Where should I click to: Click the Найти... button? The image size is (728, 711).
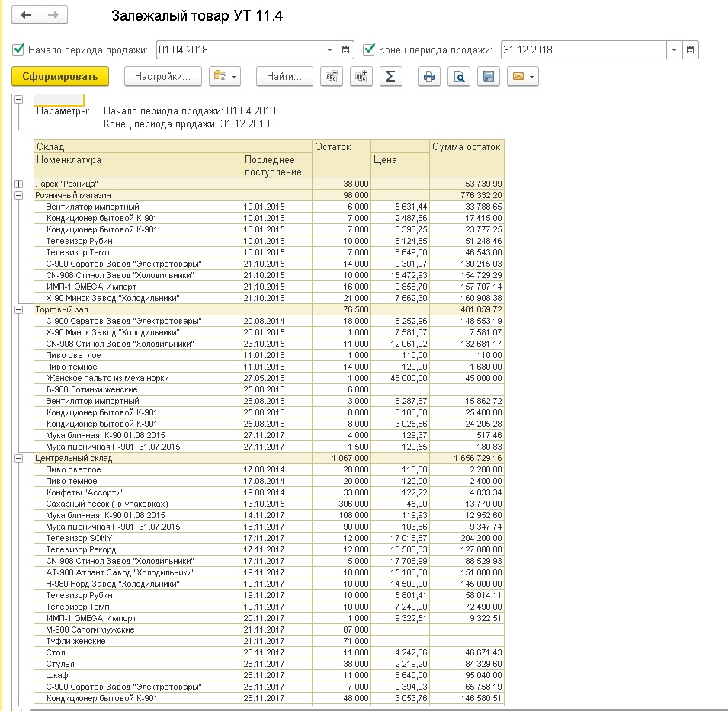click(284, 76)
